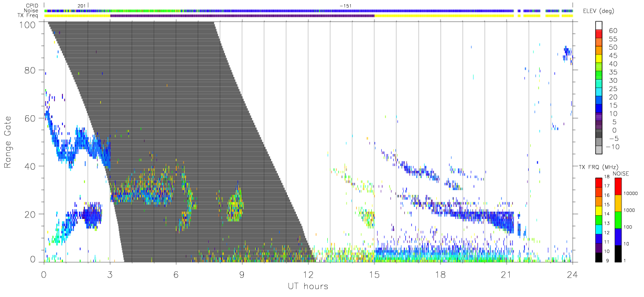Click the NOISE legend title

621,173
